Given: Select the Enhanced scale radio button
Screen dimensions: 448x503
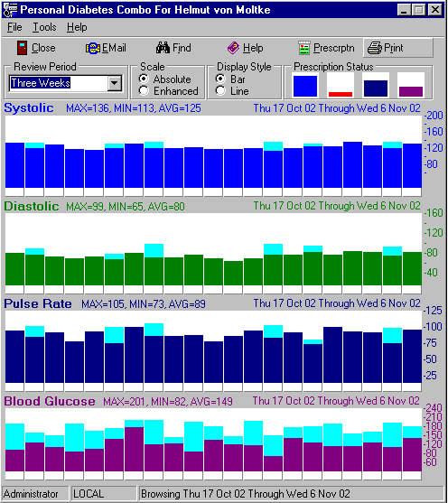Looking at the screenshot, I should [x=144, y=91].
